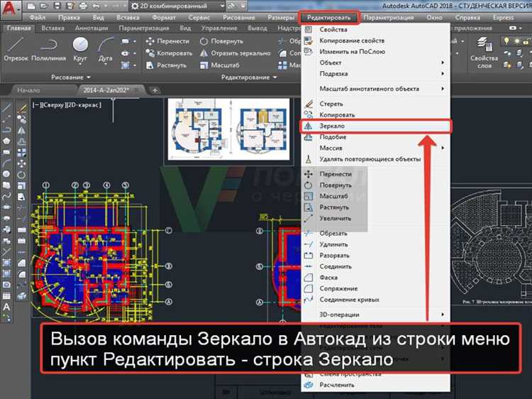Choose Увеличить in the menu
This screenshot has height=399, width=532.
pos(336,219)
